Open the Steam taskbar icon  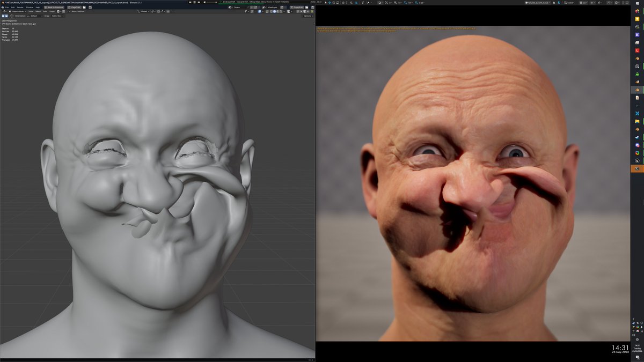pos(637,137)
